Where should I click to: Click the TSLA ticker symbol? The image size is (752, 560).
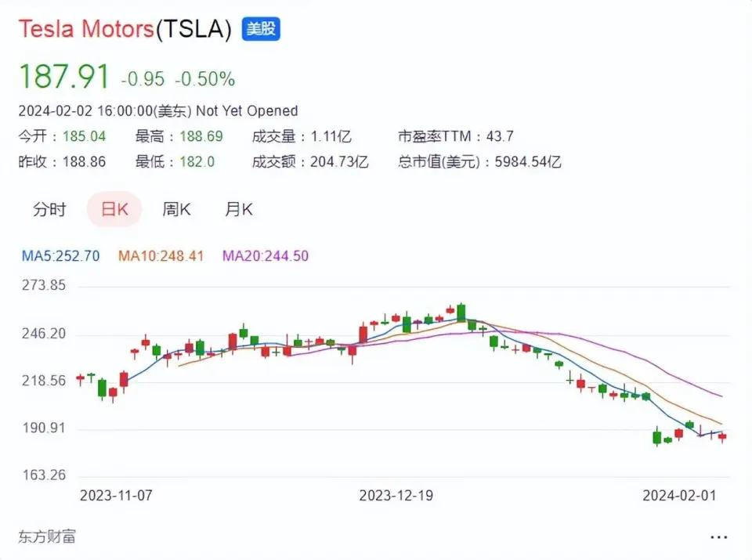[193, 29]
